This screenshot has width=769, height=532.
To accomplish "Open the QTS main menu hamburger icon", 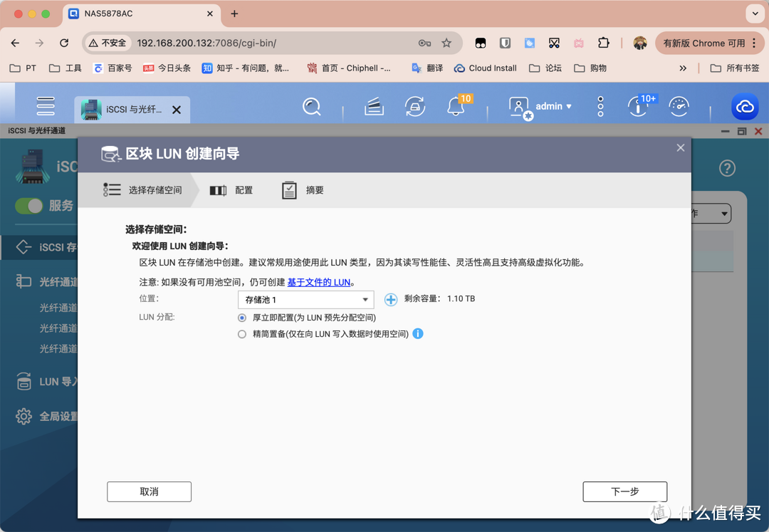I will click(46, 106).
